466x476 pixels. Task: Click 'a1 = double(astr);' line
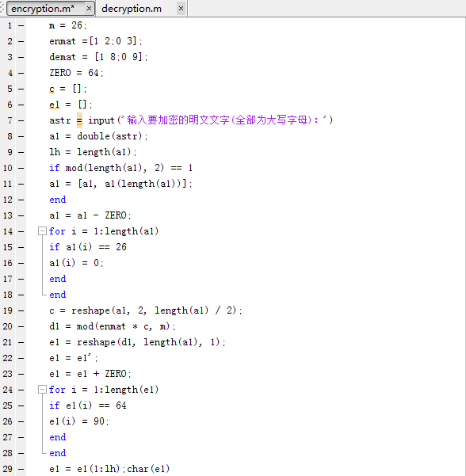point(98,136)
